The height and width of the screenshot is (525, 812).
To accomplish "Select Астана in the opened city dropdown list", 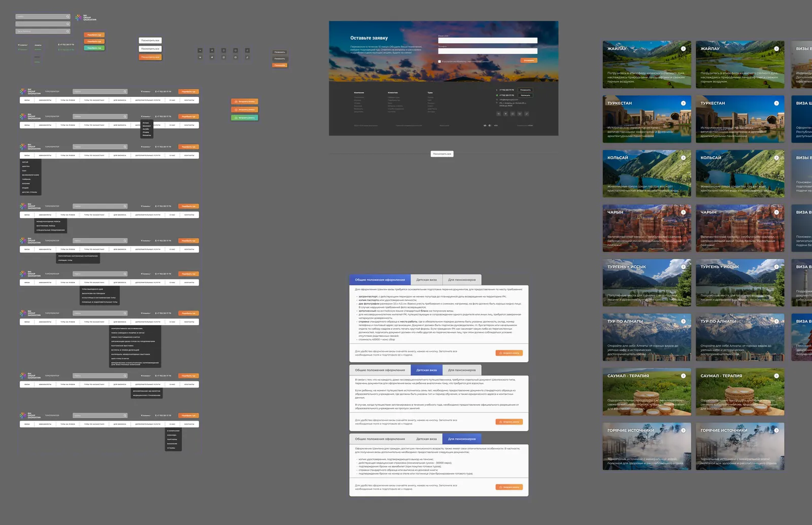I will pos(146,123).
